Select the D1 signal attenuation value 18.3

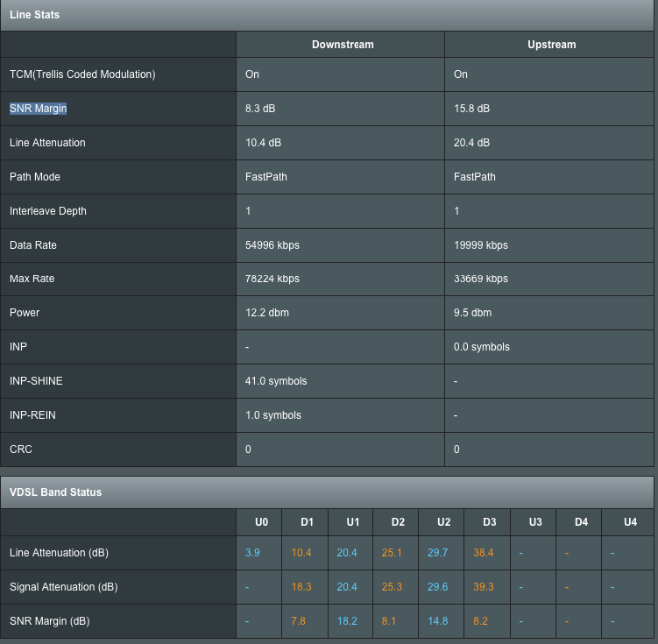click(301, 587)
